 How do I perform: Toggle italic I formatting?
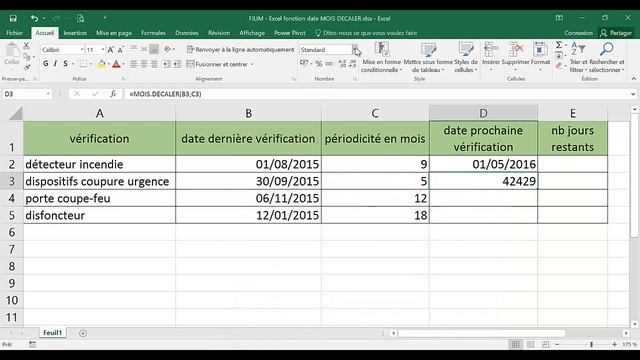point(55,64)
